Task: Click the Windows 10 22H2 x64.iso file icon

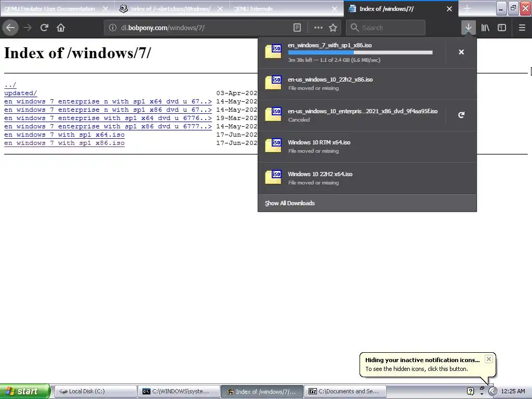Action: point(273,177)
